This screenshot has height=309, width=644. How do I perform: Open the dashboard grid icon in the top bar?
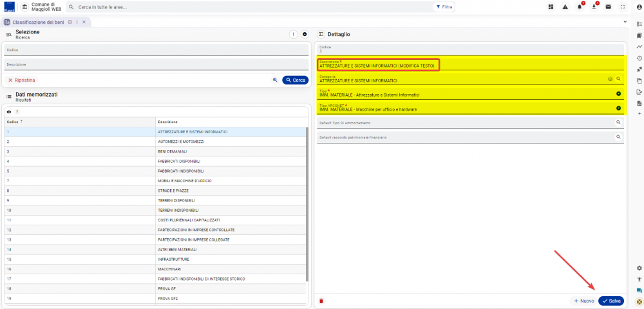click(551, 7)
